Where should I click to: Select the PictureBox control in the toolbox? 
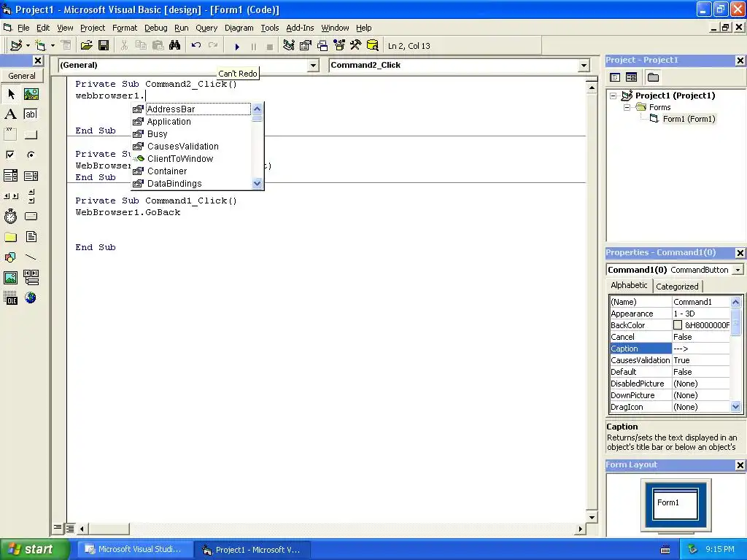coord(31,94)
